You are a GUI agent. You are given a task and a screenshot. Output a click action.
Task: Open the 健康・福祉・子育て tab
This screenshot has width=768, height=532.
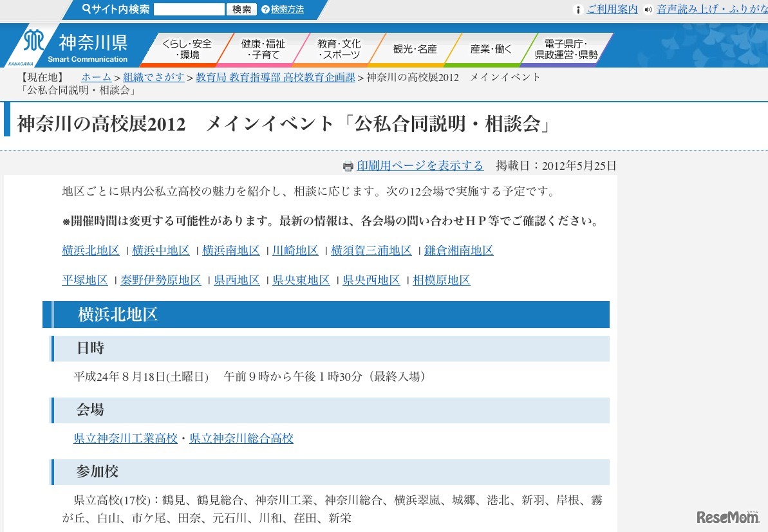click(263, 50)
